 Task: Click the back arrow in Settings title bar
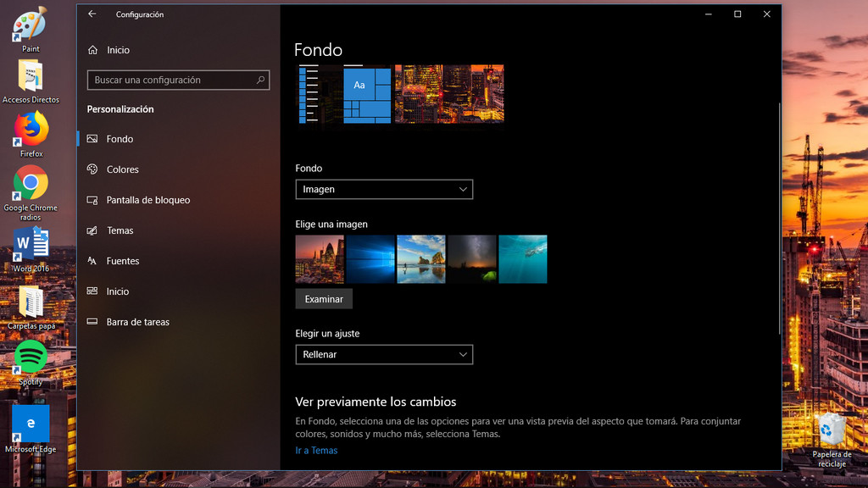(92, 14)
